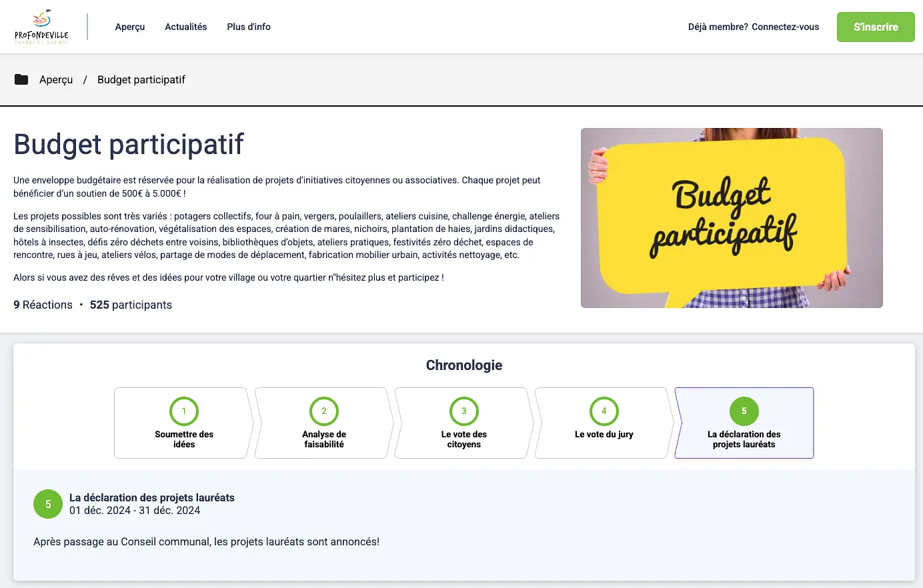Open the Plus d'info menu item
923x588 pixels.
click(x=249, y=27)
